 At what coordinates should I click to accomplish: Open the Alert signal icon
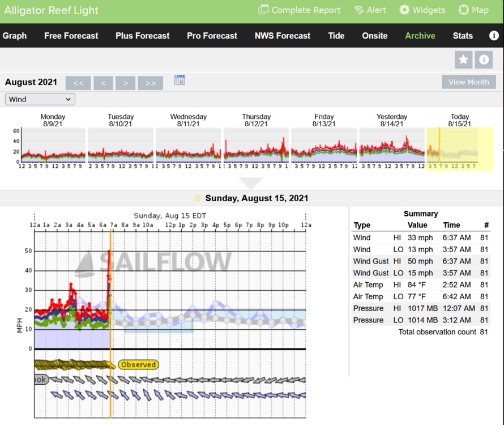[358, 10]
